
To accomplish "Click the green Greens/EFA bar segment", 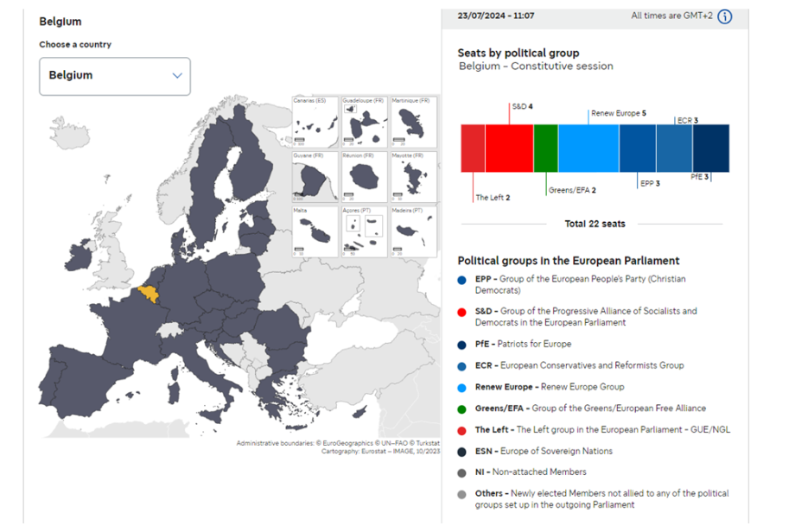I will pyautogui.click(x=546, y=149).
